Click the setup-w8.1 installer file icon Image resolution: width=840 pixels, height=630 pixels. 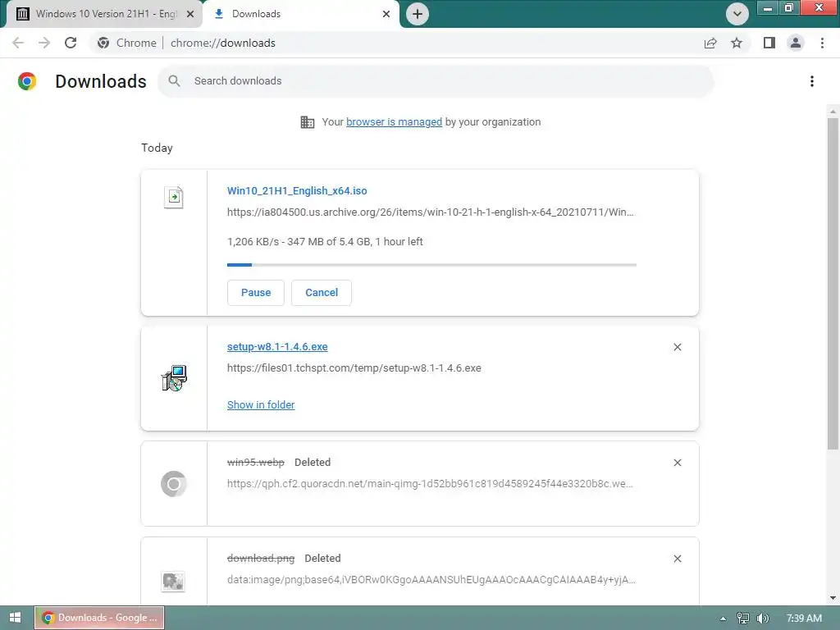[174, 378]
